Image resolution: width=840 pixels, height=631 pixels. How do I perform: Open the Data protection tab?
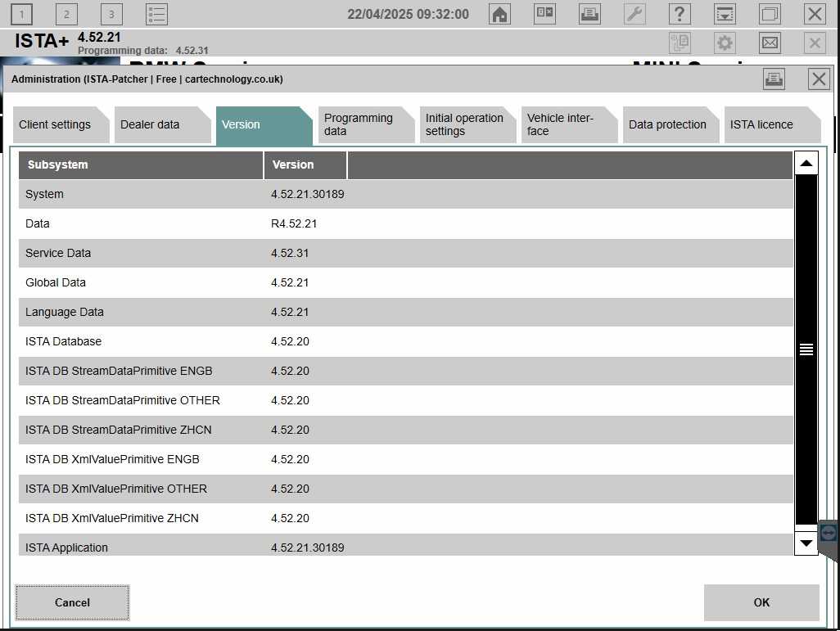coord(671,124)
